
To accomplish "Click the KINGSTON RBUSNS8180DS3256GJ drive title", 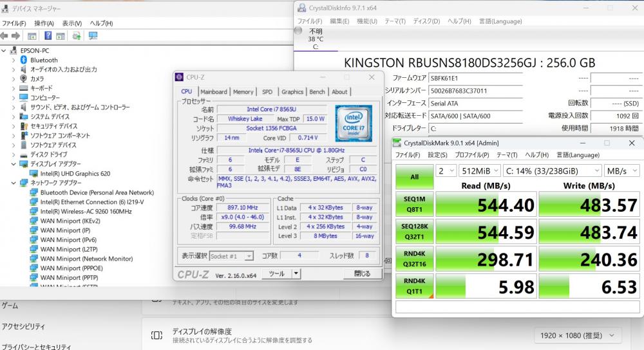I will (469, 63).
